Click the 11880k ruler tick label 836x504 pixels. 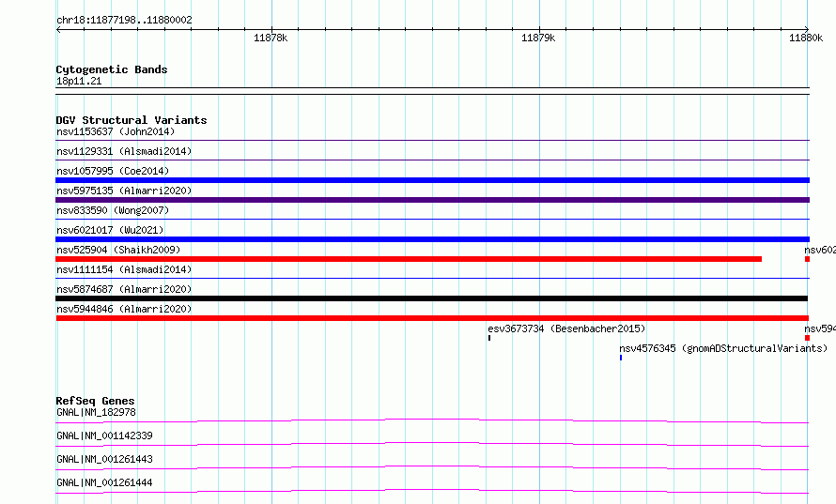click(x=806, y=38)
